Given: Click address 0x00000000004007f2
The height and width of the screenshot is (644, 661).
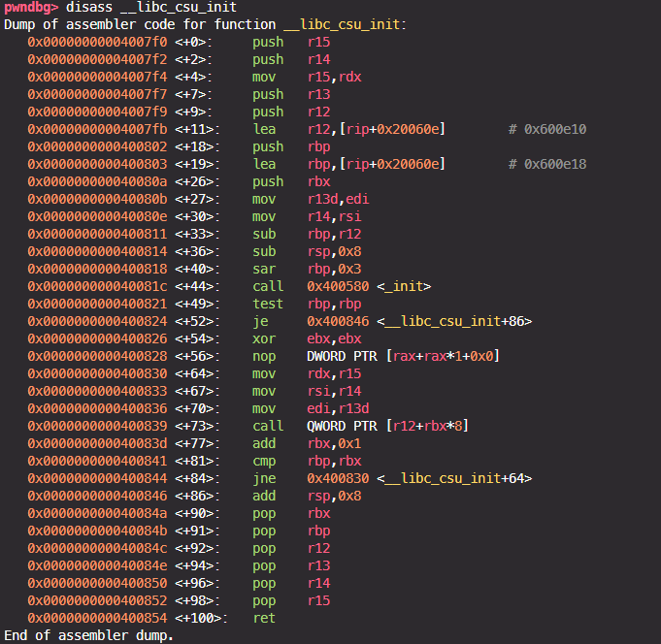Looking at the screenshot, I should point(97,59).
